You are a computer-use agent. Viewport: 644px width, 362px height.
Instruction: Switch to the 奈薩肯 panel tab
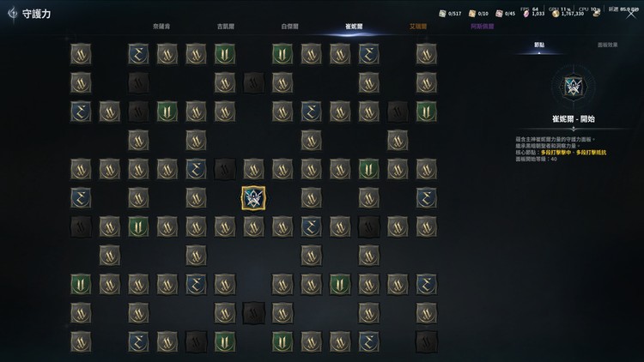coord(161,27)
